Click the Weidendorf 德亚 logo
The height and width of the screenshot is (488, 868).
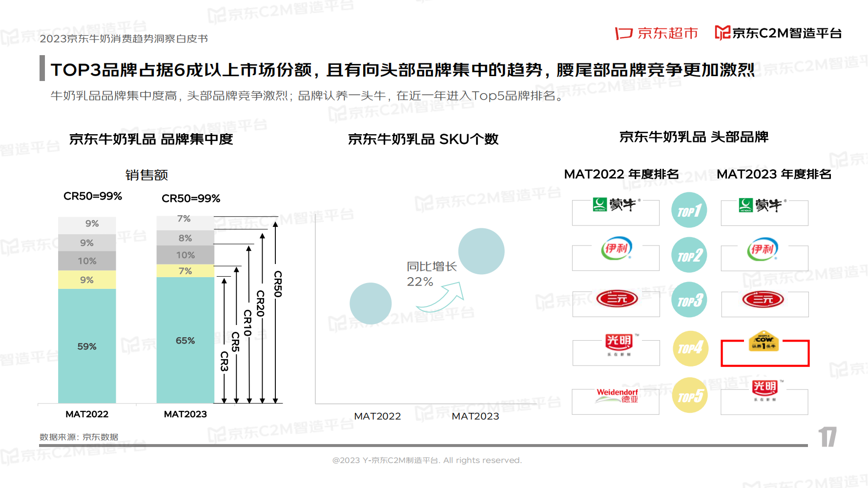click(x=617, y=395)
